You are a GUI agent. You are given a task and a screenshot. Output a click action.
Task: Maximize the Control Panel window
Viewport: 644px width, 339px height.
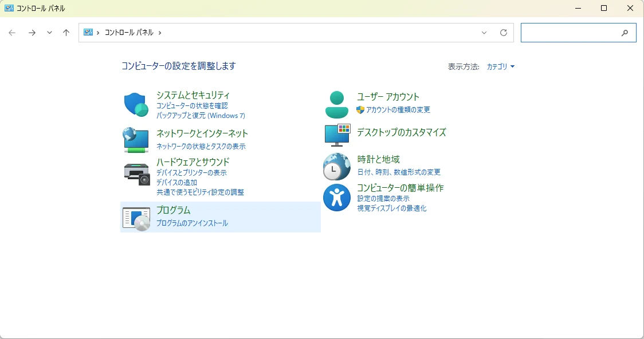point(604,8)
